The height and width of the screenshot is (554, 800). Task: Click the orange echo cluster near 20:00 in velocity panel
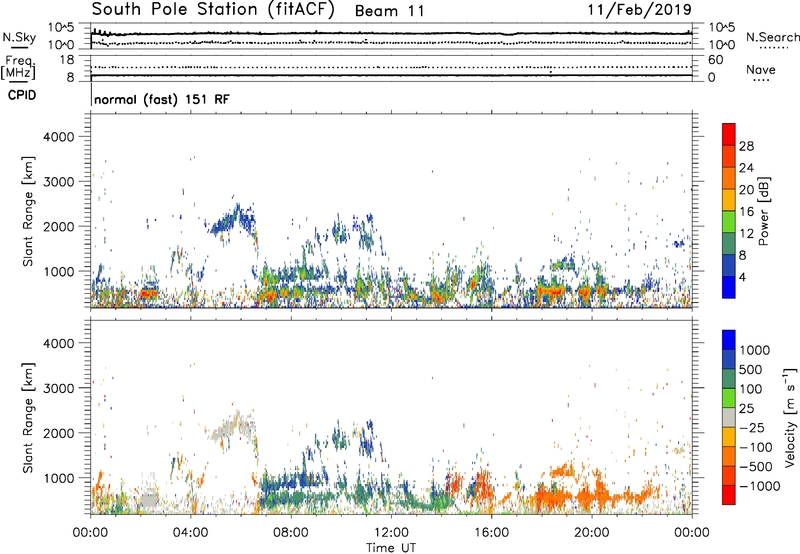click(592, 492)
